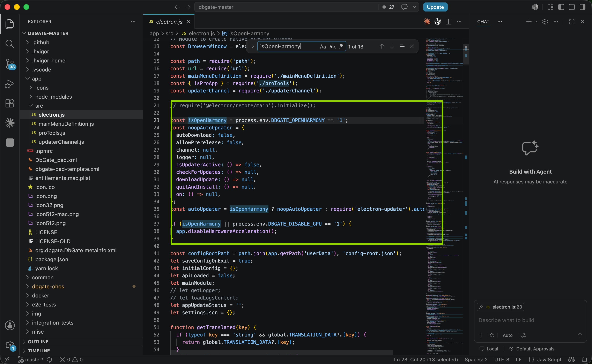This screenshot has width=592, height=364.
Task: Open errors and warnings in status bar
Action: coord(71,360)
